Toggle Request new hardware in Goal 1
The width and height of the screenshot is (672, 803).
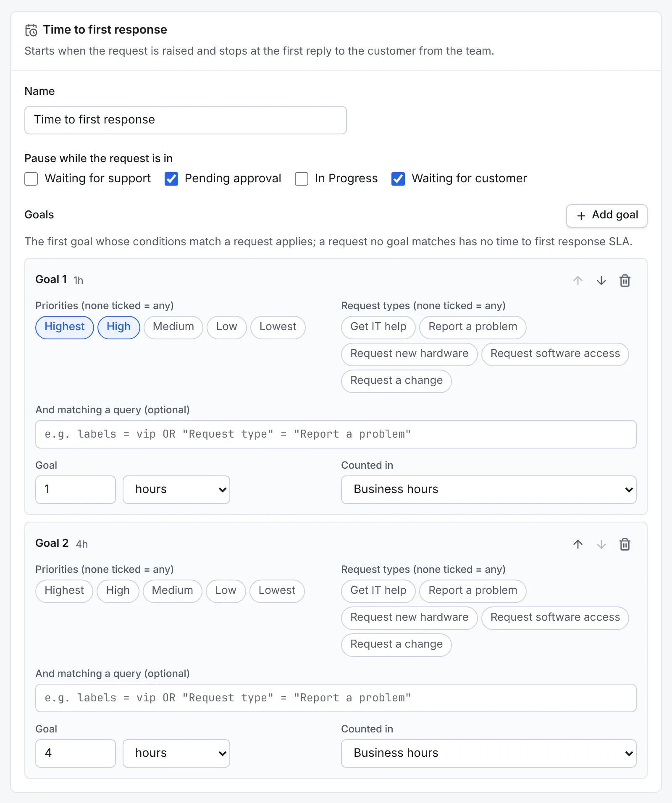[x=409, y=354]
